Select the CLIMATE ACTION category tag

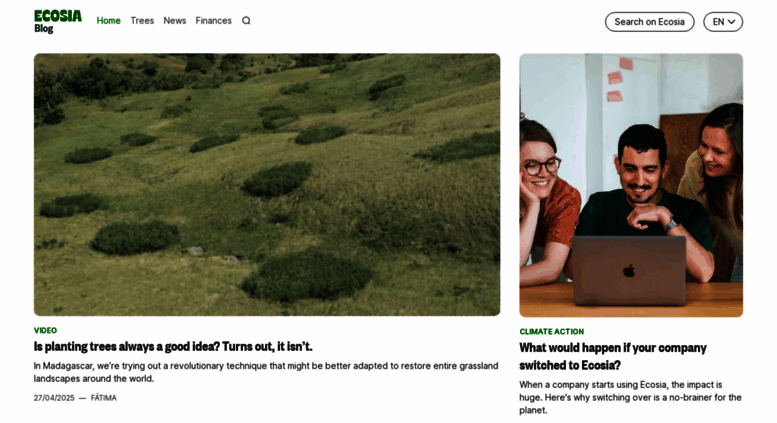click(x=552, y=331)
